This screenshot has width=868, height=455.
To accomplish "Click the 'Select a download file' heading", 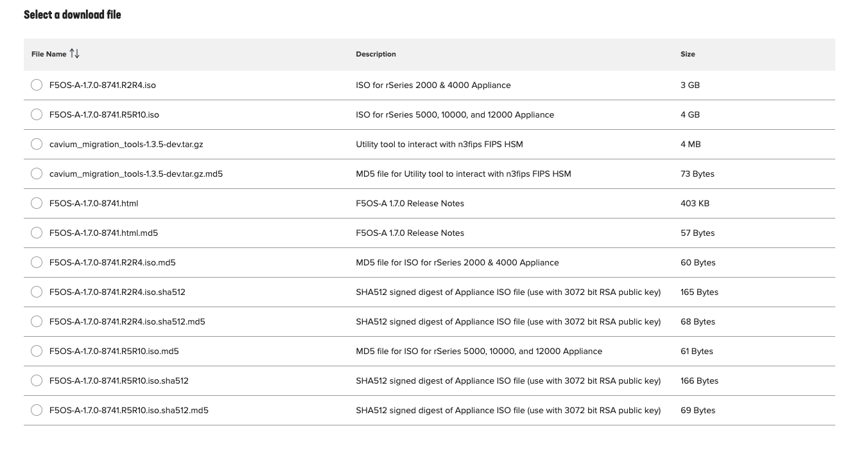I will click(x=73, y=14).
